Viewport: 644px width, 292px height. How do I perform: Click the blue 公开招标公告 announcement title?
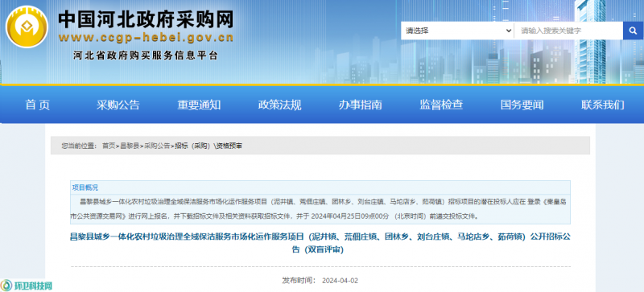pos(320,243)
